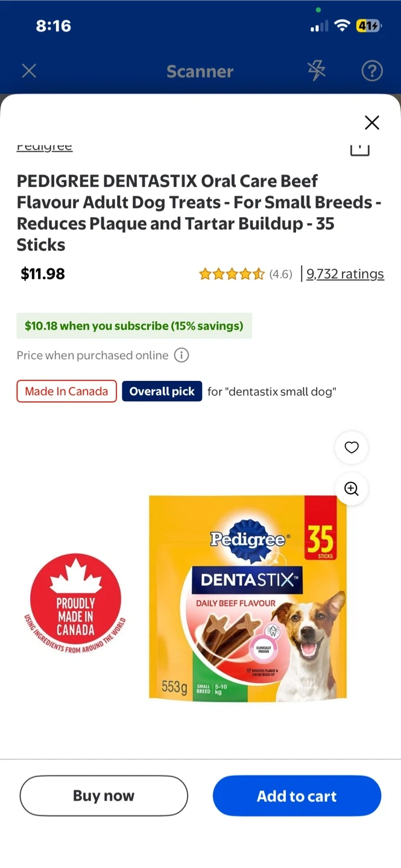The image size is (401, 868).
Task: Tap the share icon above the title
Action: pos(359,149)
